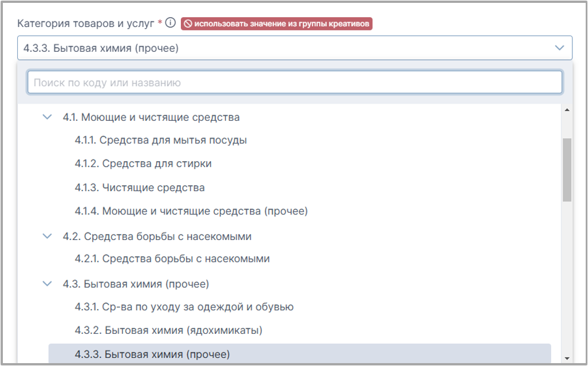Select 4.1.1. Средства для мытья посуды

click(161, 140)
